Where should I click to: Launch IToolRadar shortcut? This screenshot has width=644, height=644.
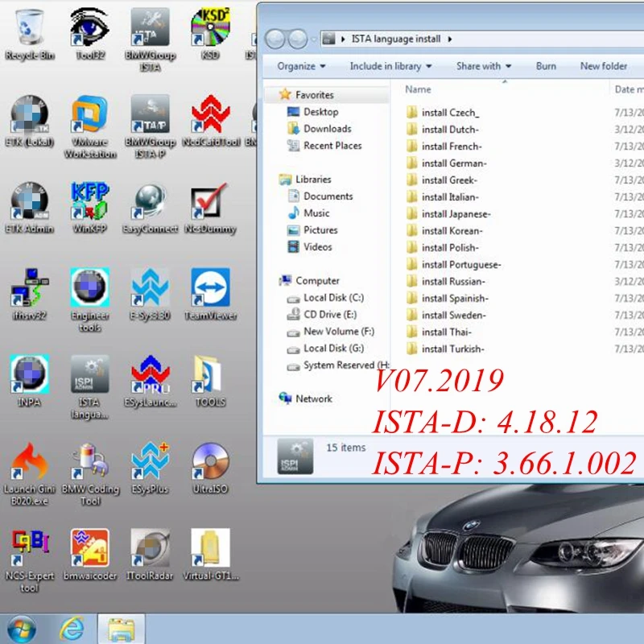[150, 555]
